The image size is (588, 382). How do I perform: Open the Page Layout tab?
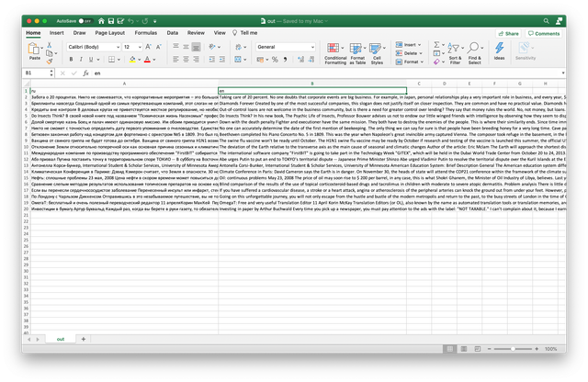[x=109, y=32]
